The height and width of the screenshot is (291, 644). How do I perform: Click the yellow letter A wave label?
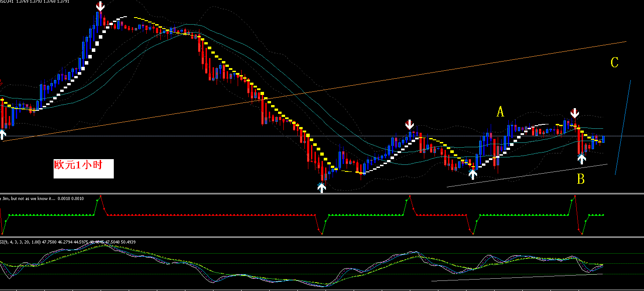click(500, 112)
